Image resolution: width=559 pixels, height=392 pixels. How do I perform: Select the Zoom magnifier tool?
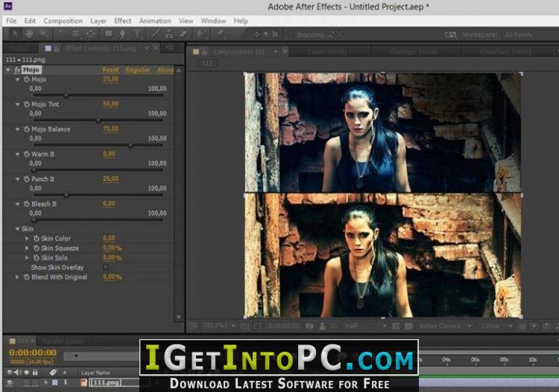pos(43,34)
